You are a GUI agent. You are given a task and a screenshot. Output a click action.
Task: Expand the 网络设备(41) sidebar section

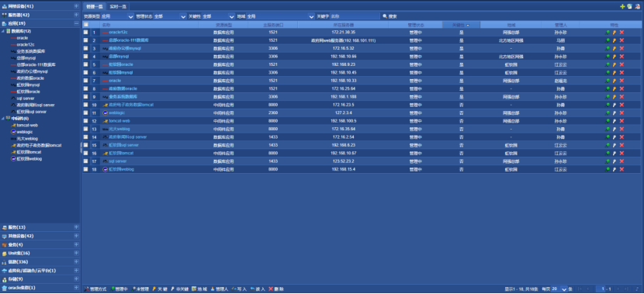(76, 6)
